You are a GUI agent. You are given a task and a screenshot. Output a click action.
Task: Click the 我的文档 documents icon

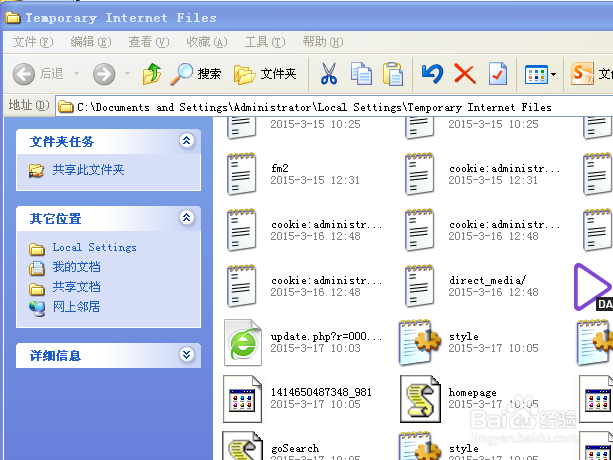37,268
